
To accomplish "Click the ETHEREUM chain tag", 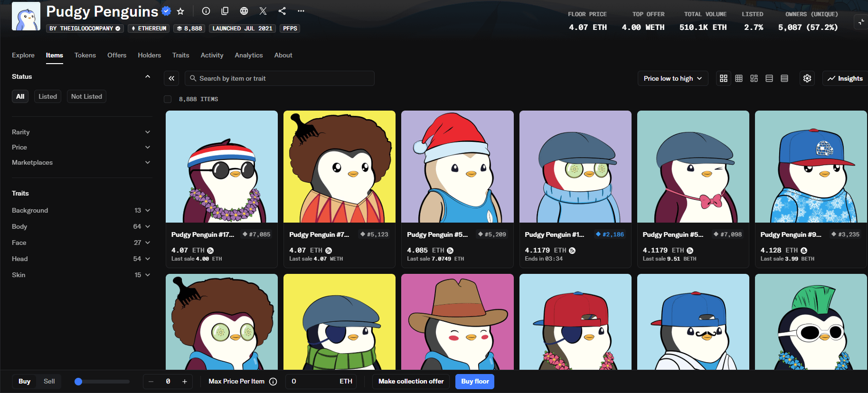I will [149, 28].
